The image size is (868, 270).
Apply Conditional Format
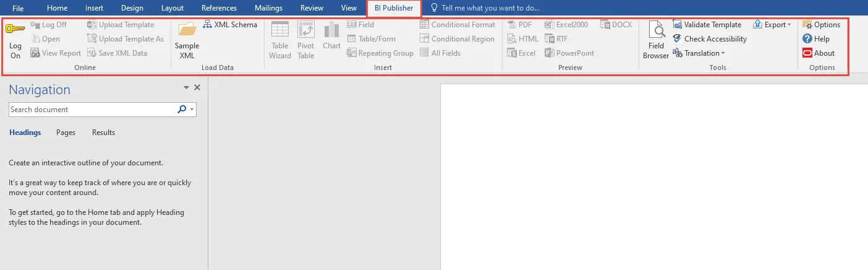pyautogui.click(x=457, y=25)
